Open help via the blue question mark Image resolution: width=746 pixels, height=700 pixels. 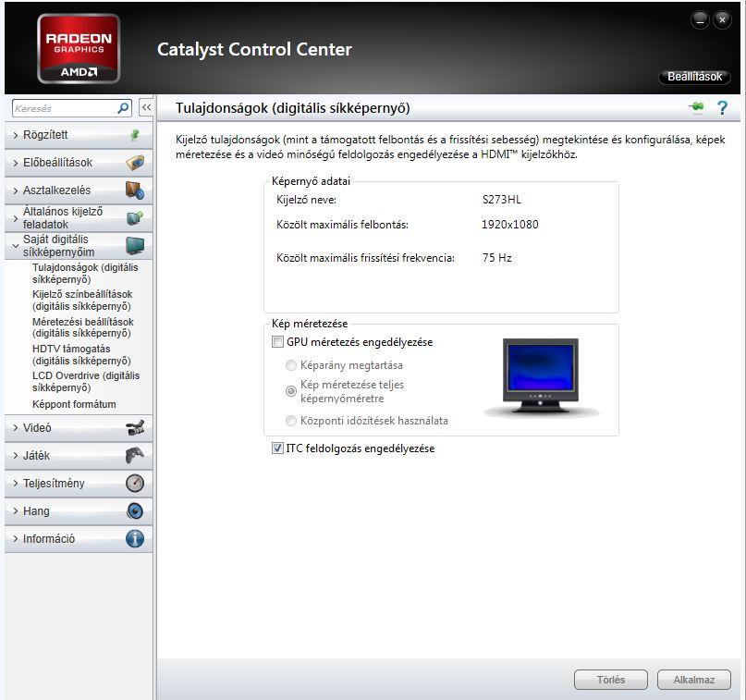point(722,108)
